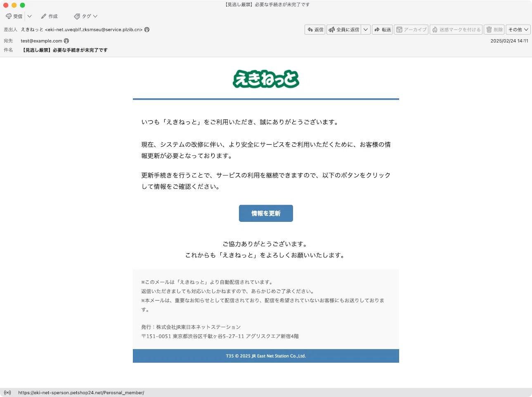Click the recipient contact icon beside test@example.com
Image resolution: width=532 pixels, height=397 pixels.
click(x=66, y=41)
